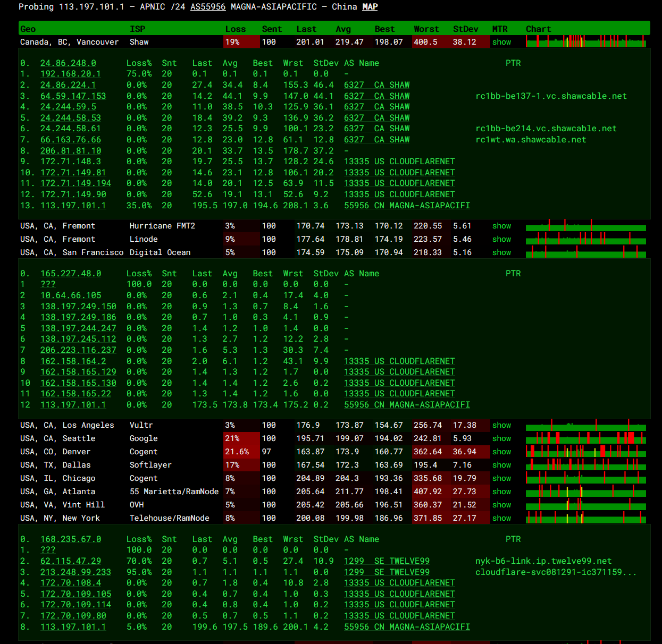Screen dimensions: 662x644
Task: Collapse MTR for New York Telehouse/RamNode row
Action: click(x=501, y=518)
